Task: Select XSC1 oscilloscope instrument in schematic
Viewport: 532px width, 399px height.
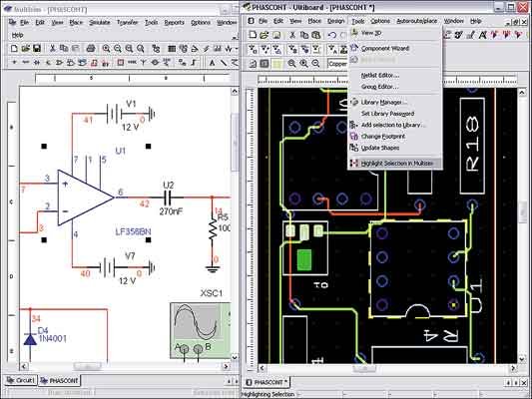Action: click(201, 331)
